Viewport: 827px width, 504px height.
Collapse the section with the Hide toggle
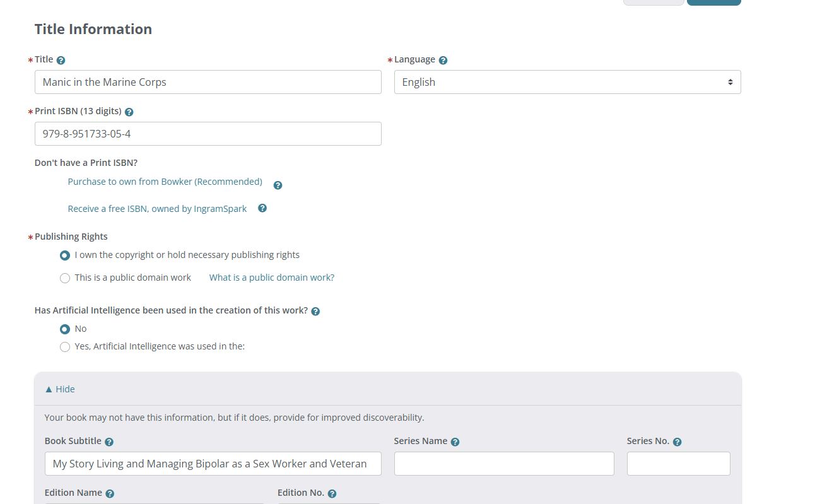pyautogui.click(x=60, y=389)
